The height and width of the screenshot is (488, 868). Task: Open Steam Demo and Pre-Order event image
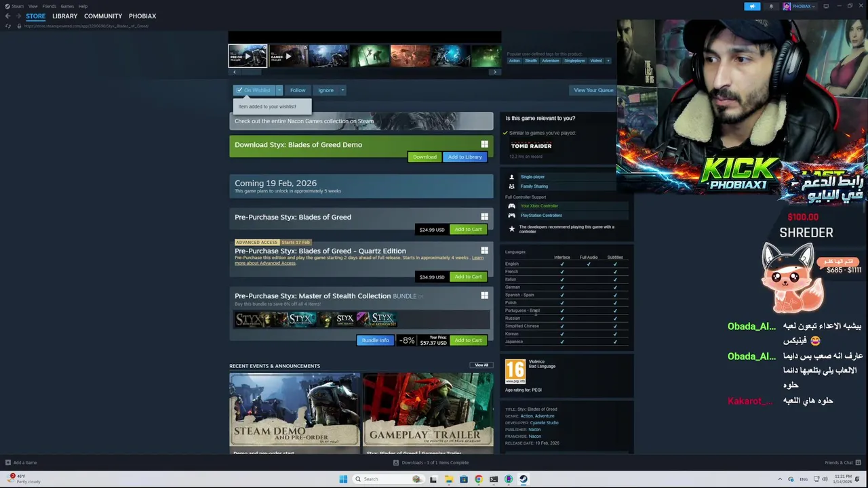pos(294,409)
